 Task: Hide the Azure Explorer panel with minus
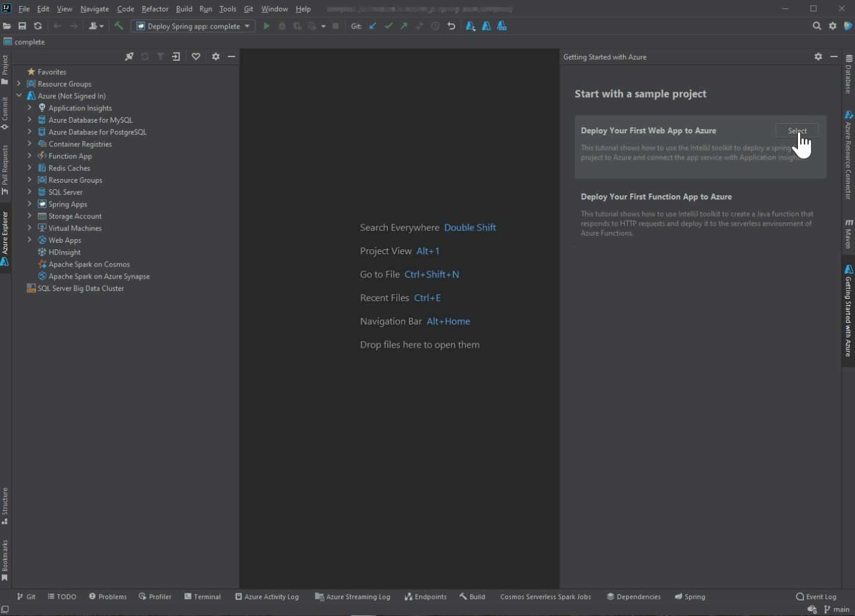pos(231,57)
